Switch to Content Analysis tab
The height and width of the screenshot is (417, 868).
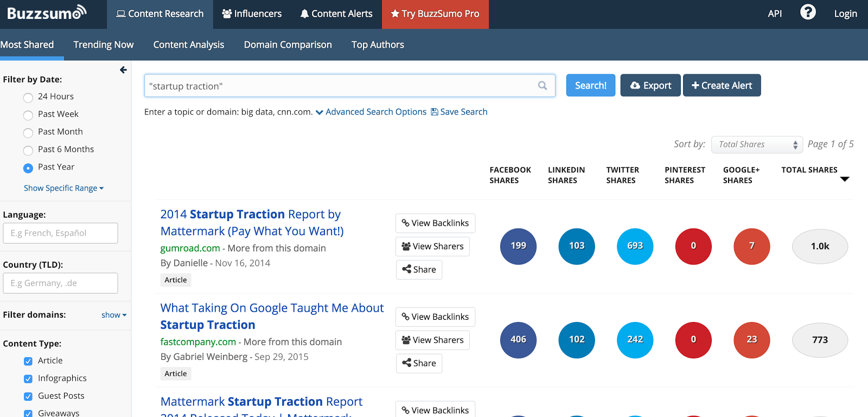click(189, 45)
